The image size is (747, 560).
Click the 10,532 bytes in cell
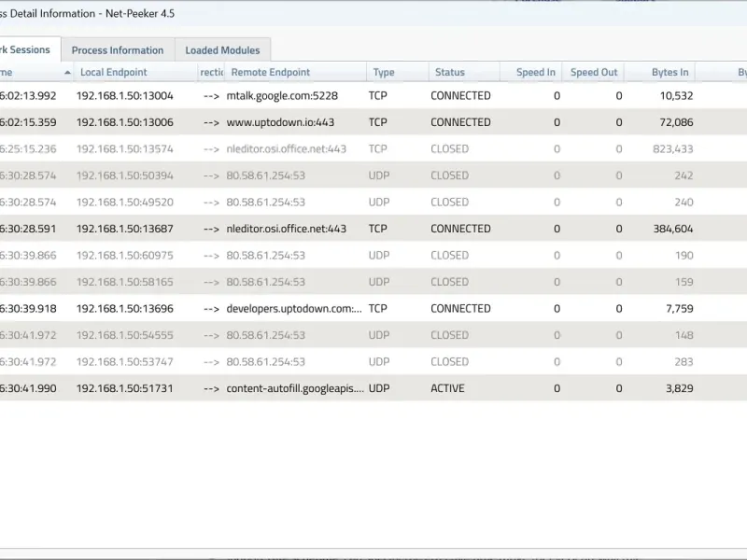[x=676, y=96]
